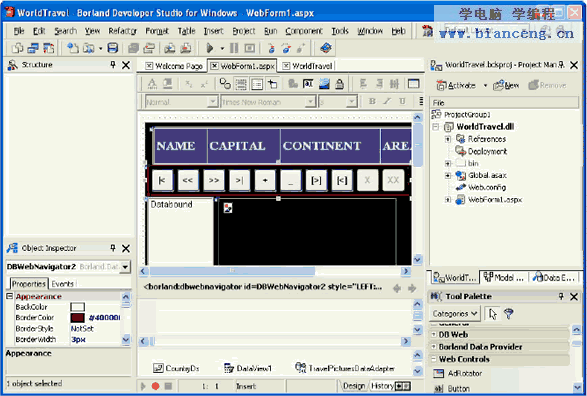Open the font size dropdown
587x396 pixels.
351,102
